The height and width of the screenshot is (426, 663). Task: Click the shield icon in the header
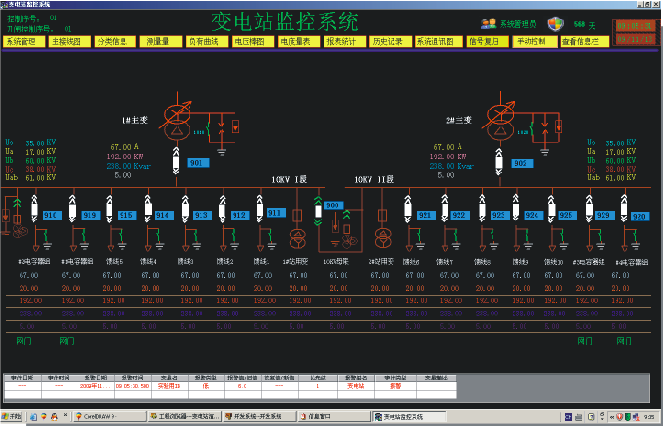click(x=555, y=22)
